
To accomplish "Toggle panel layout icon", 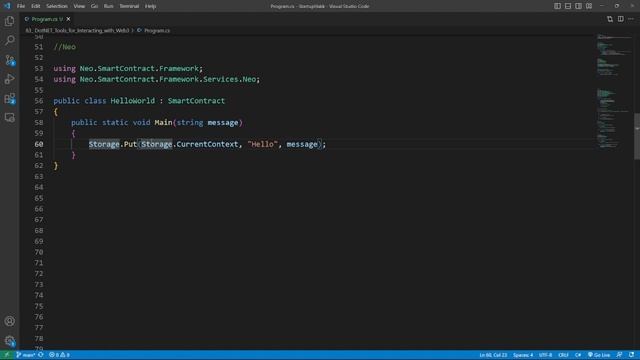I will (x=568, y=6).
